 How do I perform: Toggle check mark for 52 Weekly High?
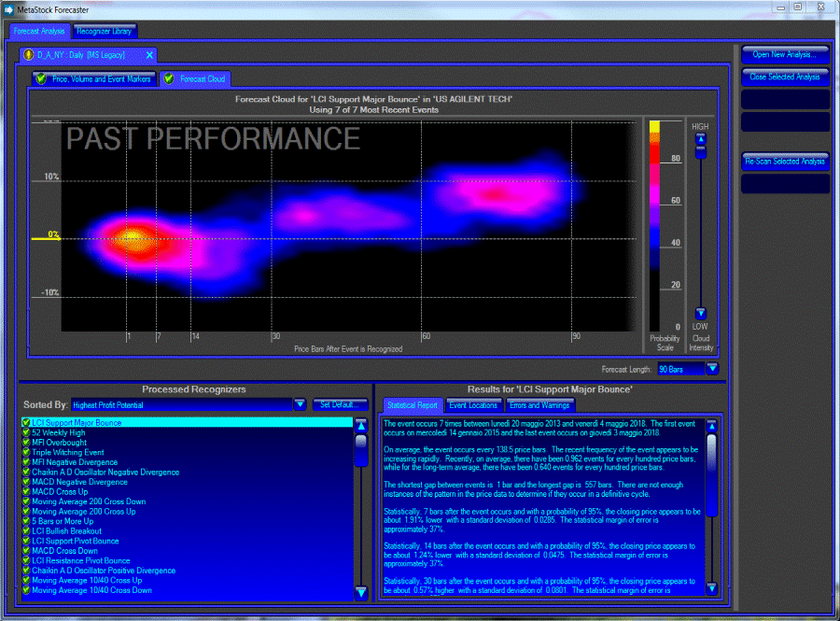[x=26, y=432]
